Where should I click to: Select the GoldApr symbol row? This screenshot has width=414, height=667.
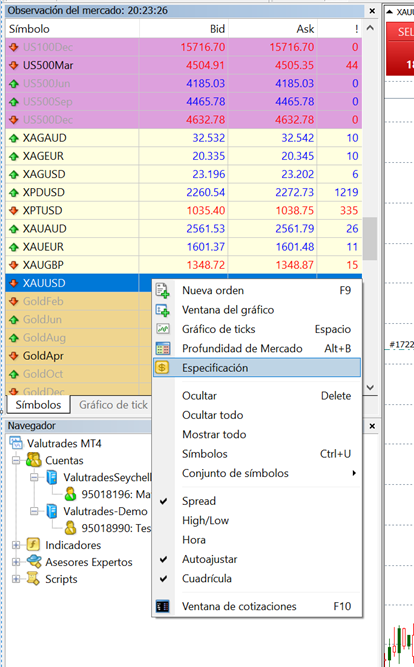pos(78,356)
